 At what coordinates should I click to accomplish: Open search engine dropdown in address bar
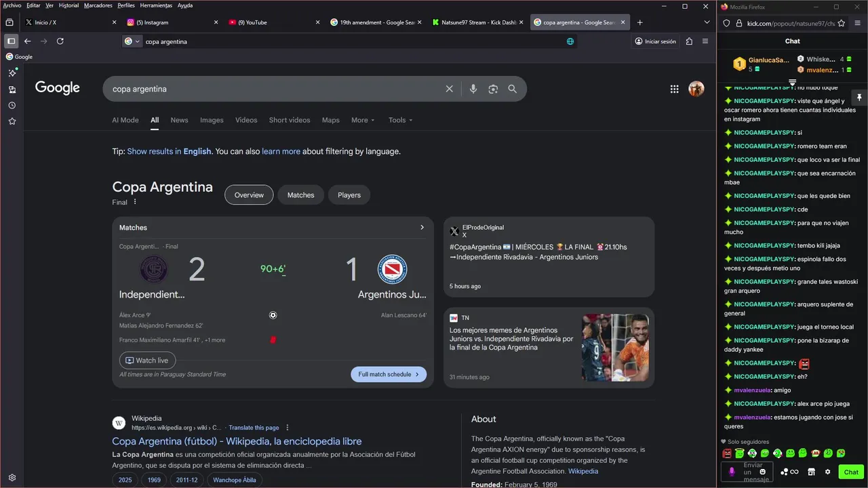(x=132, y=41)
